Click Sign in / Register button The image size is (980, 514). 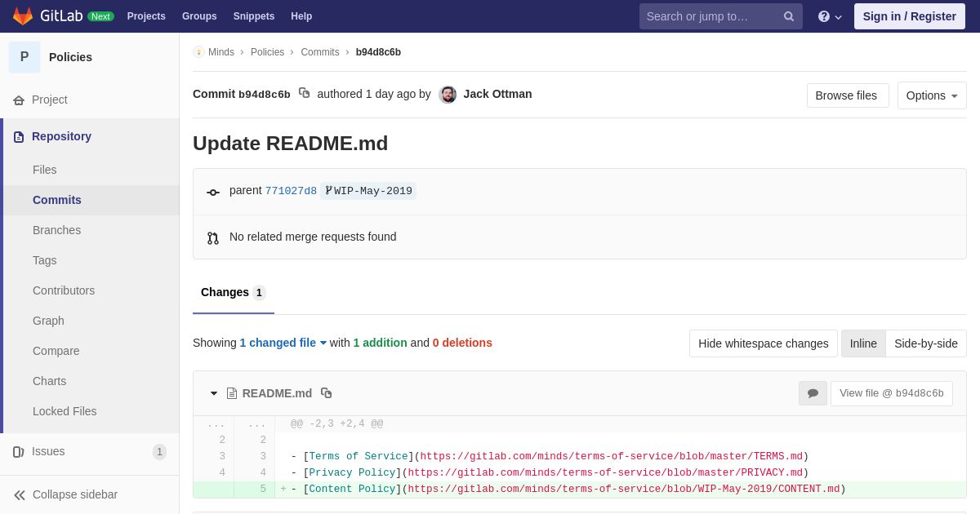click(x=909, y=16)
